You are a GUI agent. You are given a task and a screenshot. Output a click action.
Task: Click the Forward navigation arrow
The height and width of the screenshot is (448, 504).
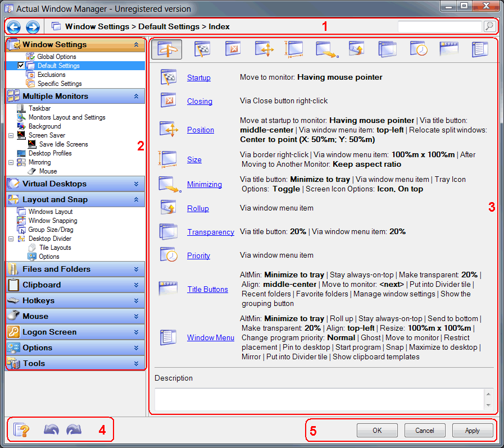coord(33,27)
